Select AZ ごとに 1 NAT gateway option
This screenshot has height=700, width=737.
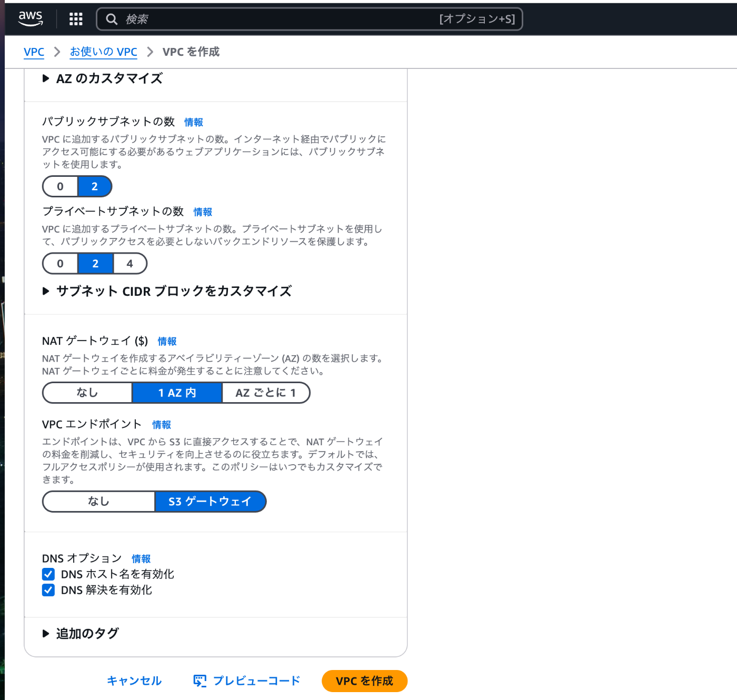click(266, 393)
